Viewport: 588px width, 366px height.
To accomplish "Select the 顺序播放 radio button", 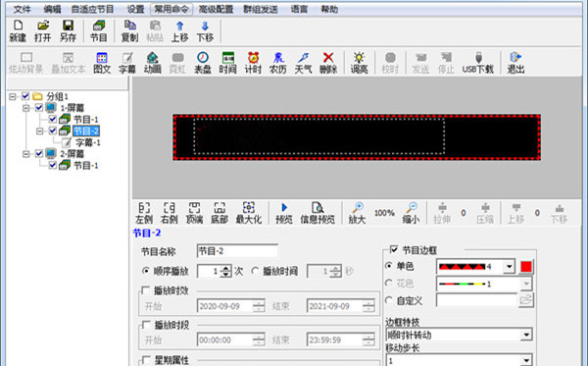I will pyautogui.click(x=146, y=271).
